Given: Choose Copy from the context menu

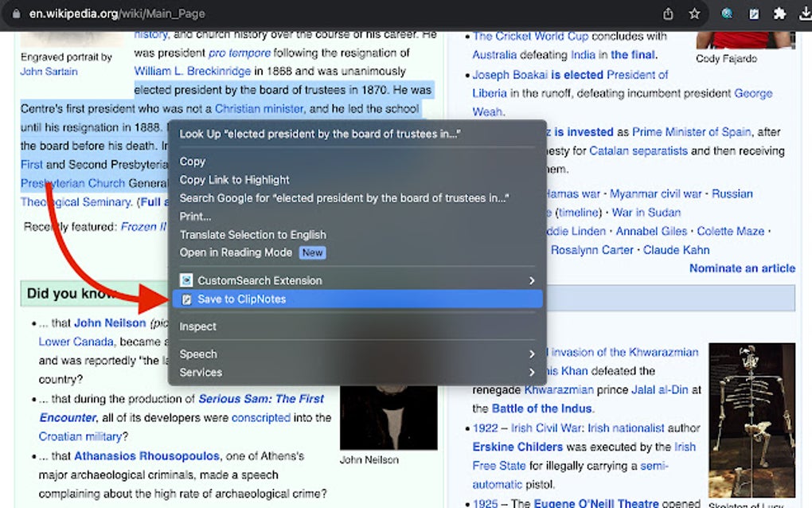Looking at the screenshot, I should pyautogui.click(x=192, y=161).
